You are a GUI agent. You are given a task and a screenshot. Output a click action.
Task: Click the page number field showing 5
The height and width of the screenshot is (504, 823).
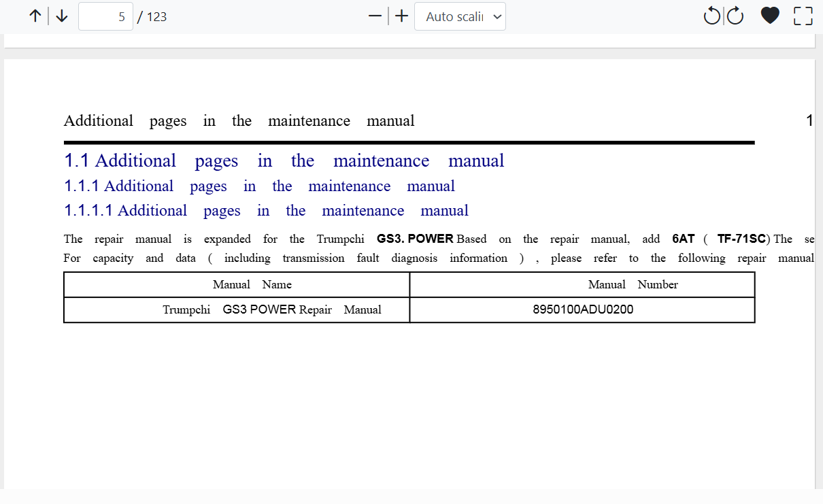coord(105,16)
